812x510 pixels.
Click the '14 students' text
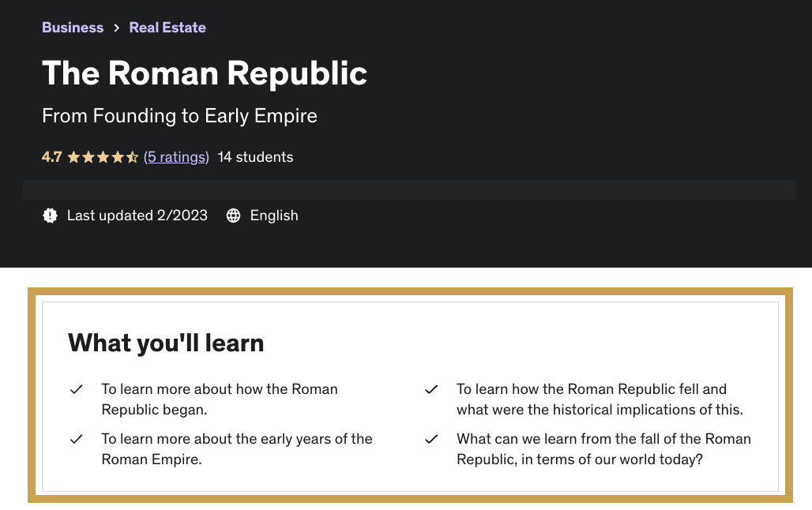pyautogui.click(x=255, y=157)
